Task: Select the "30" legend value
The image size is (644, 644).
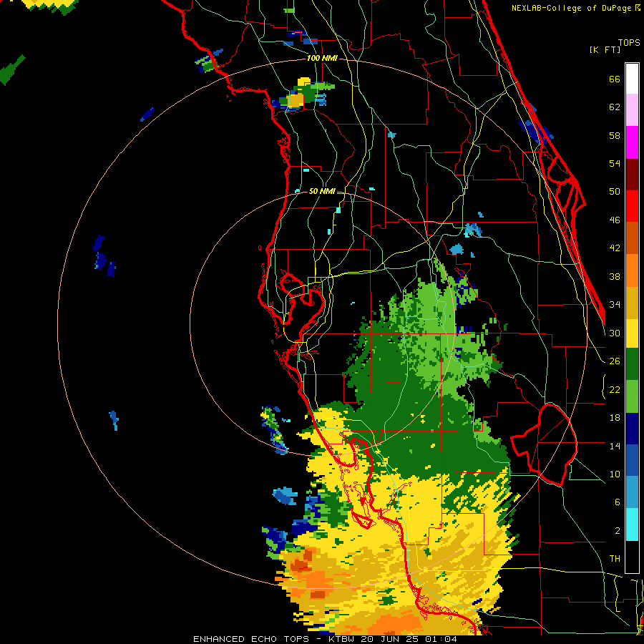Action: (x=615, y=333)
